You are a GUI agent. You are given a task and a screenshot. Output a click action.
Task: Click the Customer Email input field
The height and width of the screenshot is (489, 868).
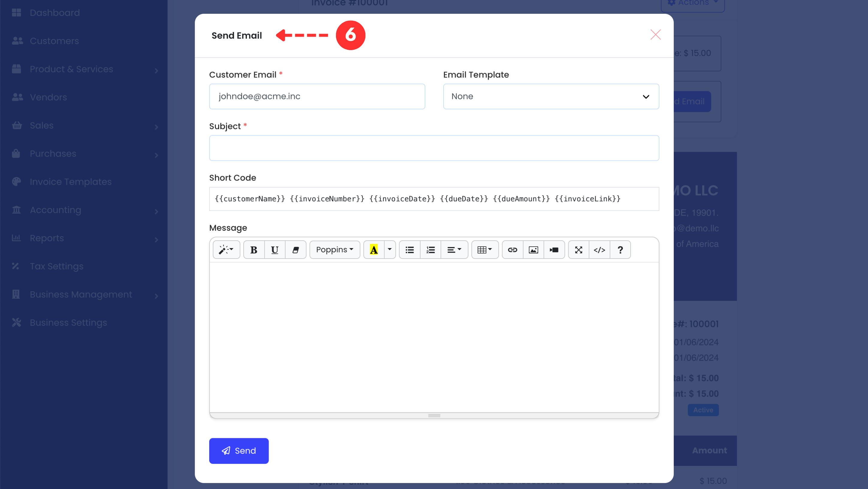(317, 97)
